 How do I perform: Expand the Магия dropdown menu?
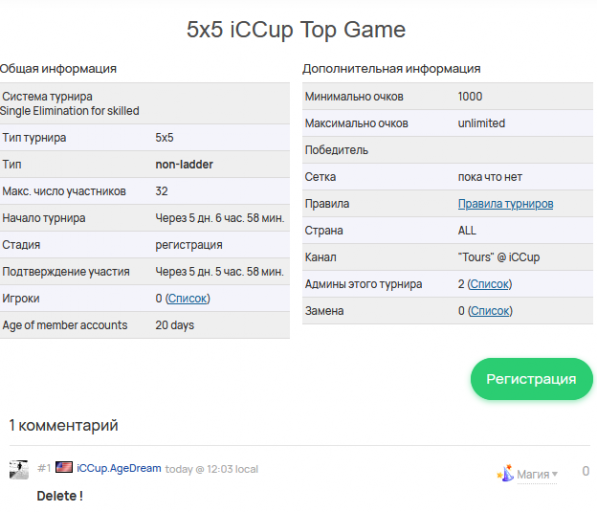tap(537, 474)
